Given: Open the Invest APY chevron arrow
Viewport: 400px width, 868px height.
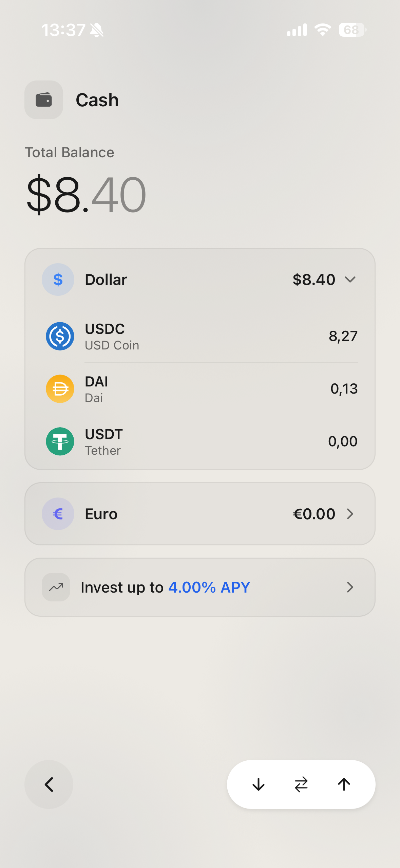Looking at the screenshot, I should pyautogui.click(x=350, y=587).
